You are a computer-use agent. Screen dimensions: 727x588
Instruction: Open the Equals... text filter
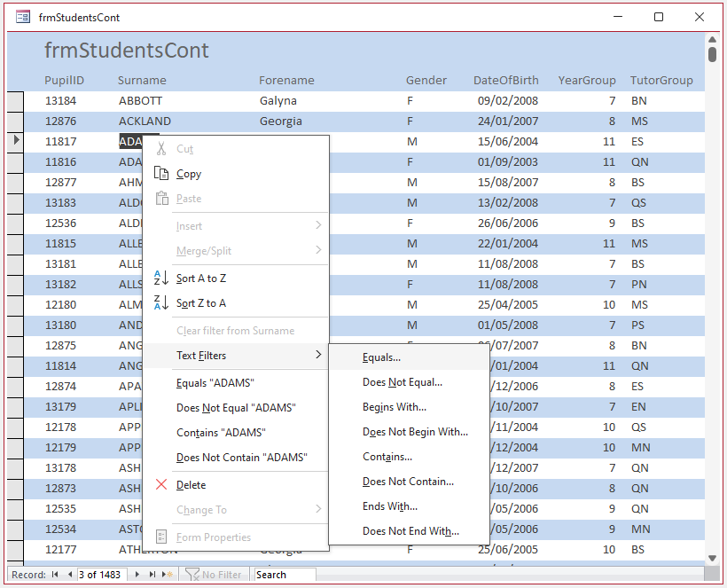click(x=409, y=357)
